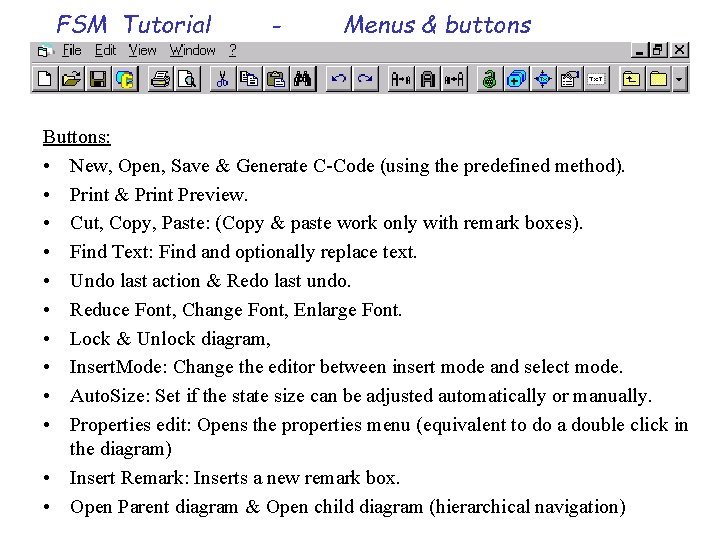Image resolution: width=720 pixels, height=540 pixels.
Task: Toggle the AutoSize icon
Action: [543, 79]
